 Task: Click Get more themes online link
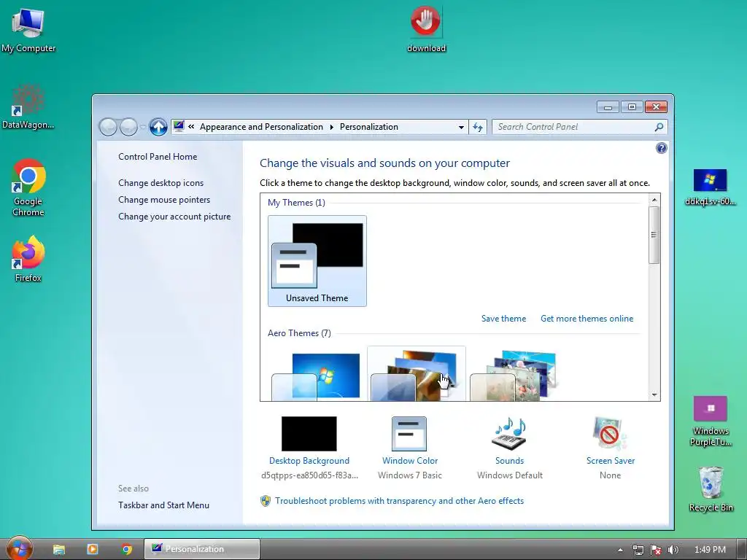pos(587,319)
